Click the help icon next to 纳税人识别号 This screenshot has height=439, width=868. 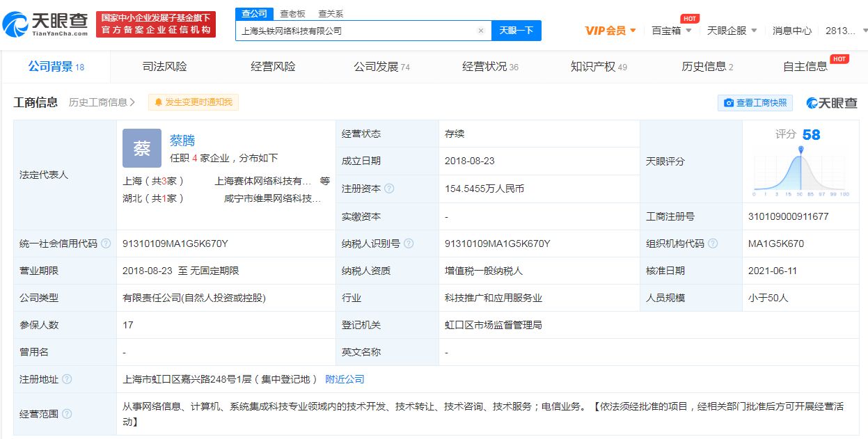409,244
